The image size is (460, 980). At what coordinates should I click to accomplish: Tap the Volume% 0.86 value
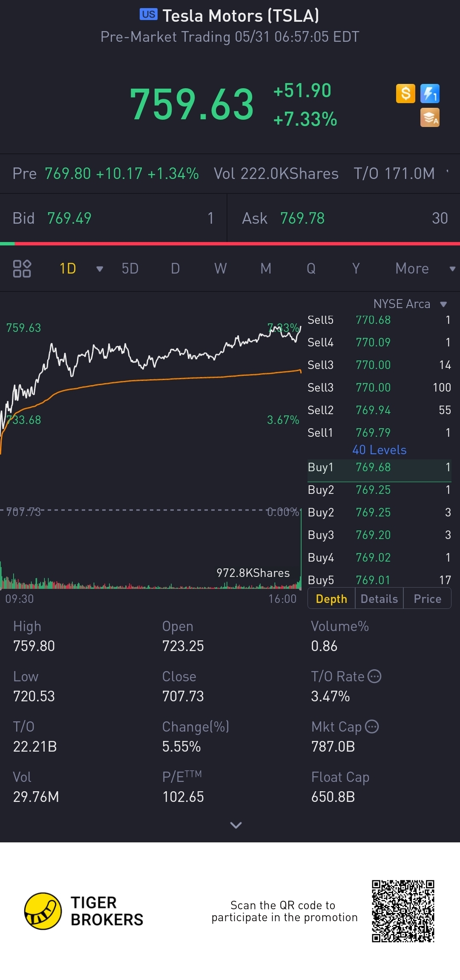pyautogui.click(x=324, y=646)
